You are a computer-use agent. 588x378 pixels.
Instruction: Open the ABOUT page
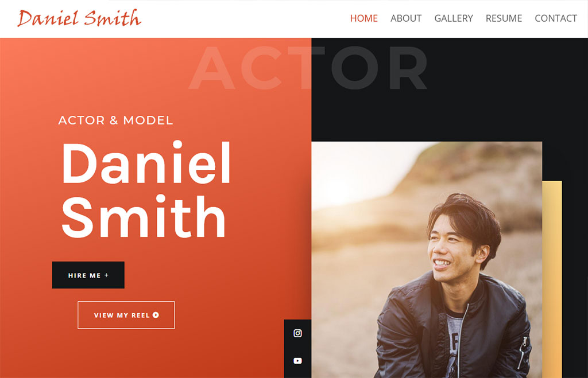[x=406, y=18]
